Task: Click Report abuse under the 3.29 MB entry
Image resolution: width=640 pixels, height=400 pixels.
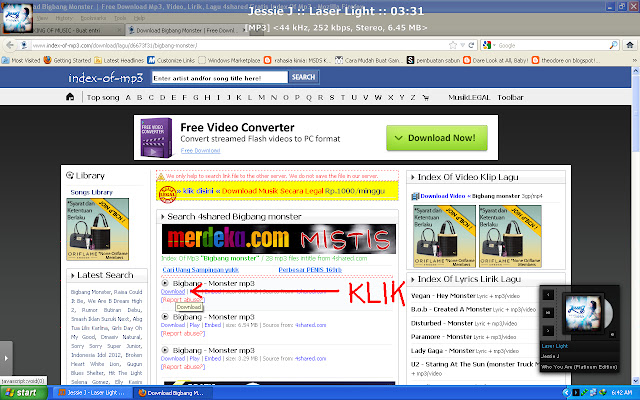Action: click(x=183, y=367)
